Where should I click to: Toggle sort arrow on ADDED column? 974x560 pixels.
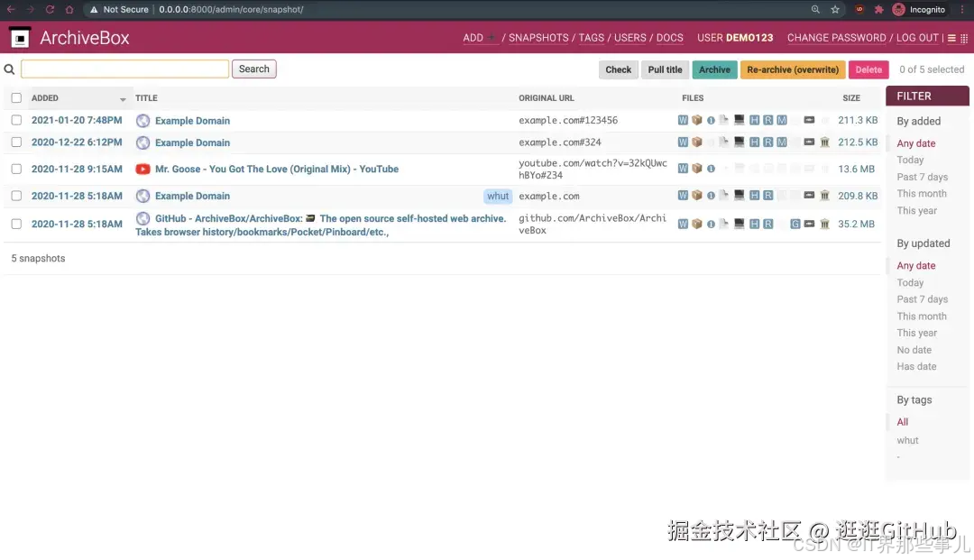tap(123, 99)
